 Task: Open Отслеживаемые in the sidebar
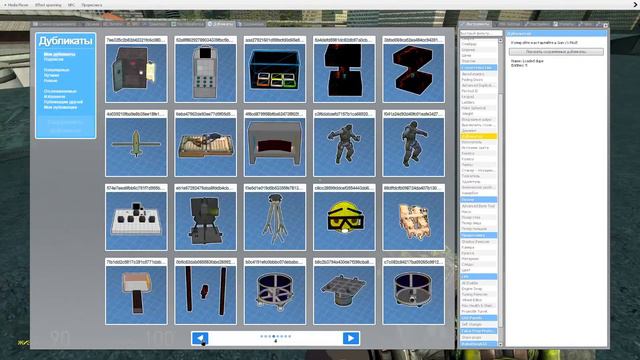pos(60,91)
